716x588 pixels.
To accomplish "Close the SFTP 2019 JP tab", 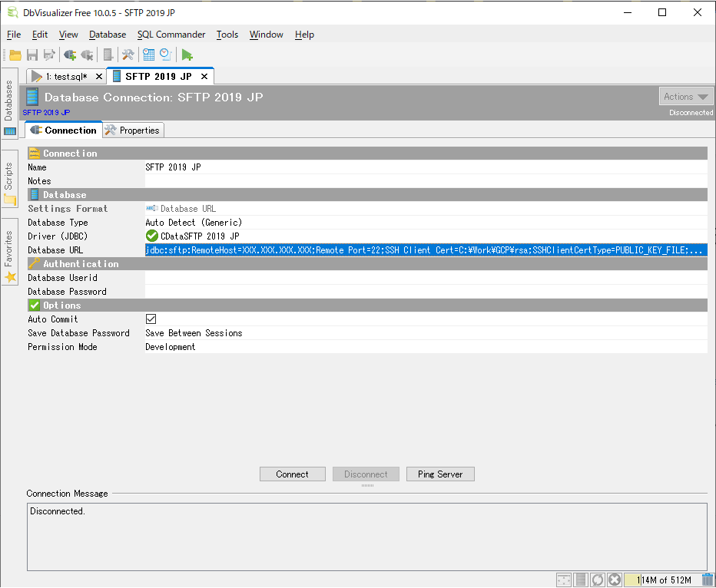I will [x=204, y=77].
